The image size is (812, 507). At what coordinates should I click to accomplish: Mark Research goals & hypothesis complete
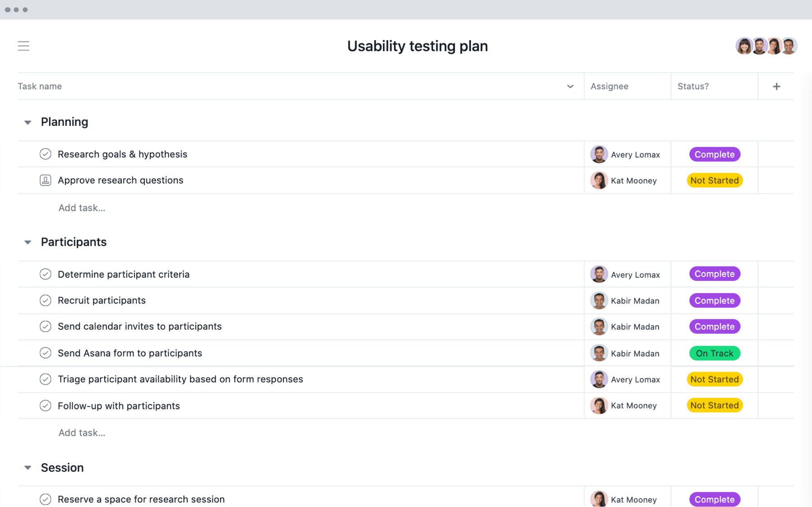[45, 154]
